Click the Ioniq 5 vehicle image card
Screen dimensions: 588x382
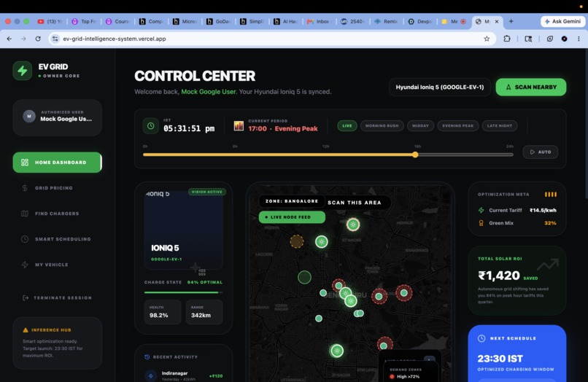click(x=183, y=230)
